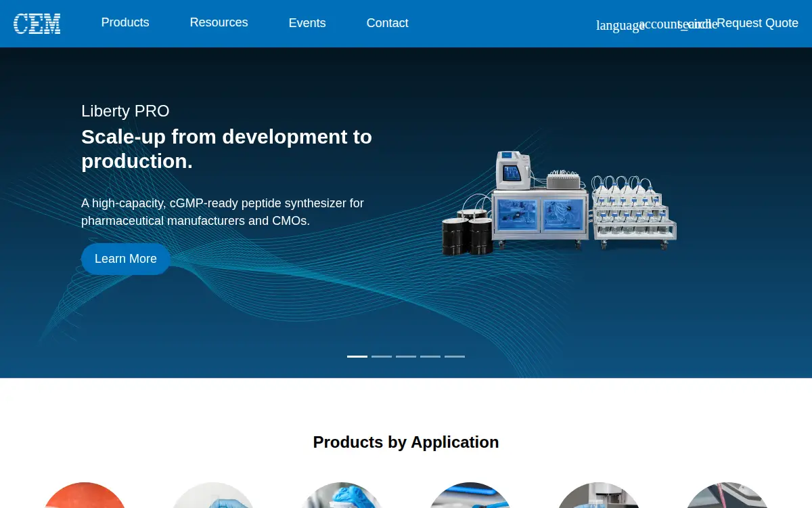Image resolution: width=812 pixels, height=508 pixels.
Task: Open the Resources menu
Action: [x=219, y=22]
